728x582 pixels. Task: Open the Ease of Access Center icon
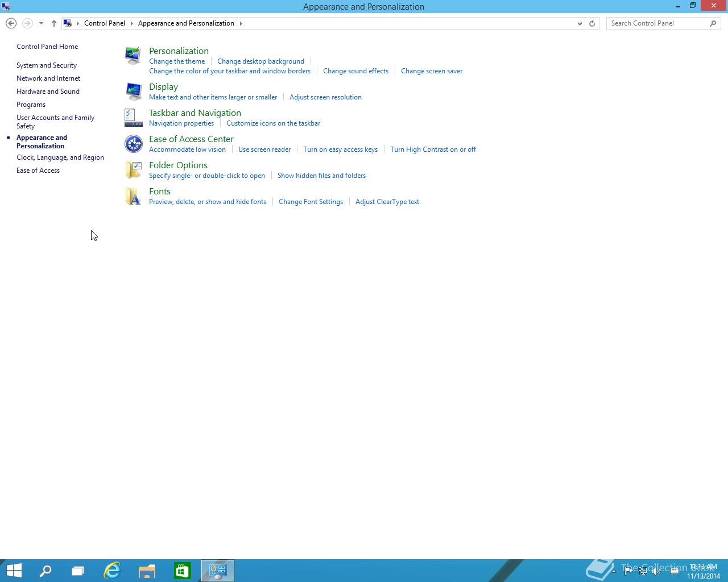tap(133, 144)
